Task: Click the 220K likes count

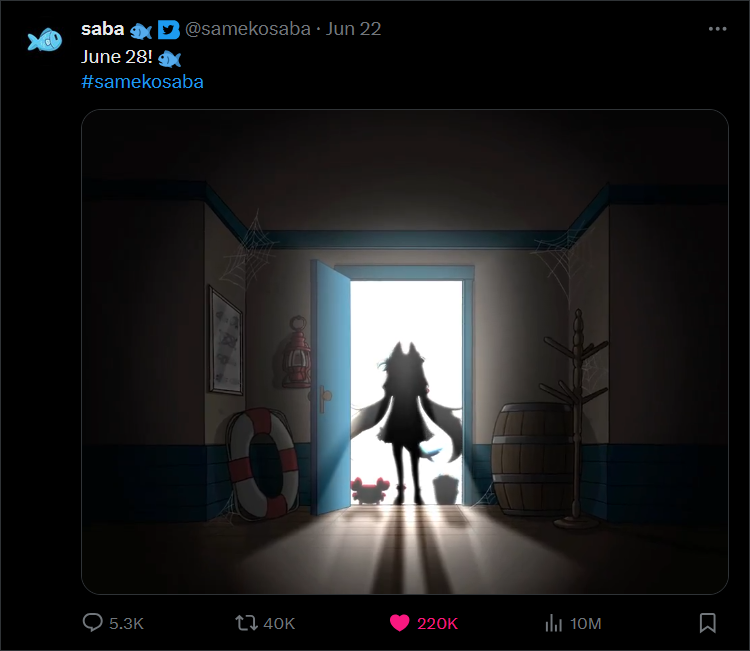Action: (437, 623)
